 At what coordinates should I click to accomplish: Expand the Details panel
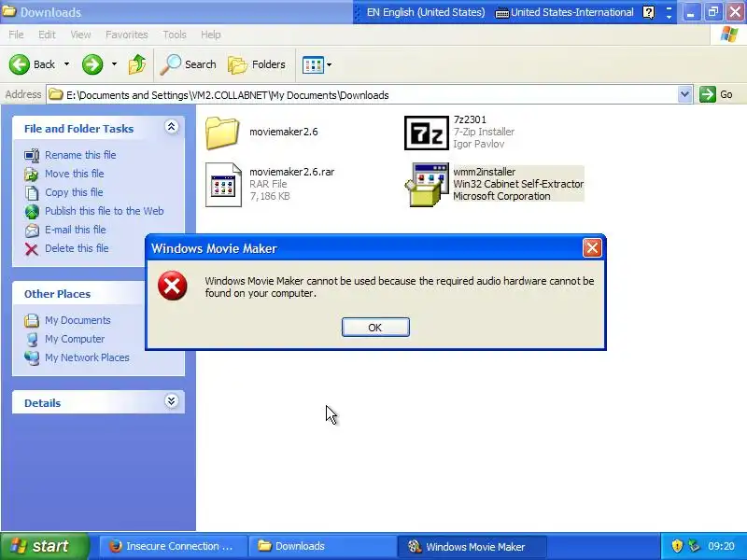click(x=172, y=401)
